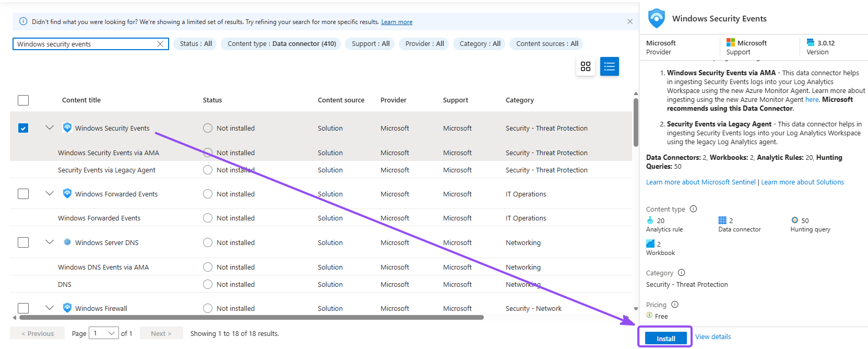Open the View details link
The width and height of the screenshot is (868, 349).
[713, 337]
